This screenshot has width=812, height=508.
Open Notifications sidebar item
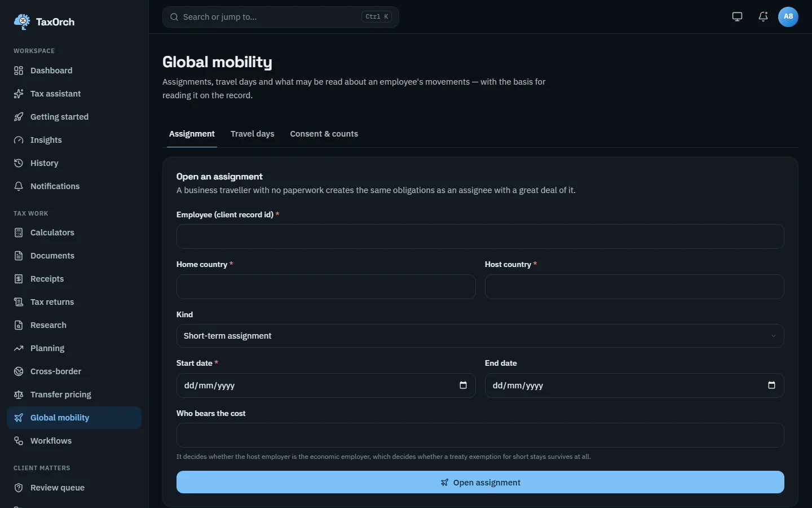[74, 186]
